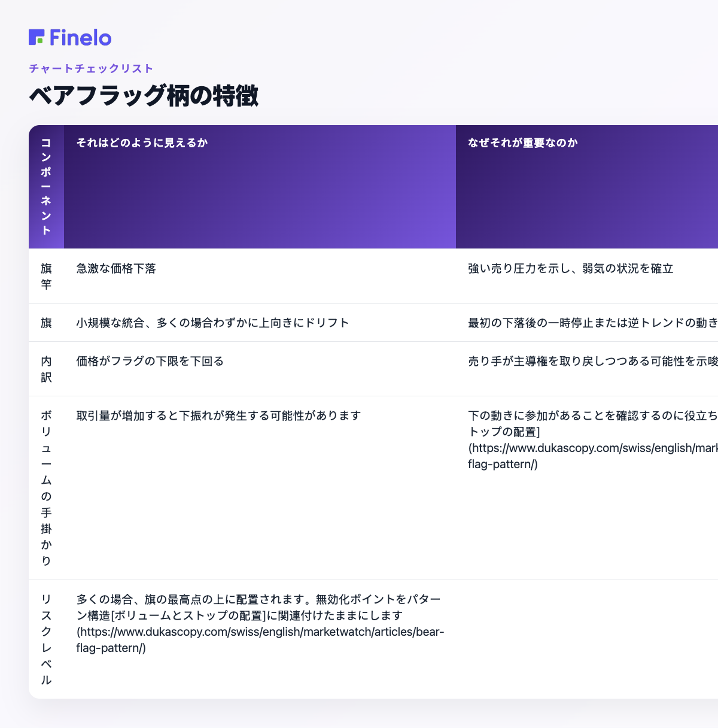The image size is (718, 728).
Task: Click the 下の動きに参加がある cell
Action: (x=587, y=488)
